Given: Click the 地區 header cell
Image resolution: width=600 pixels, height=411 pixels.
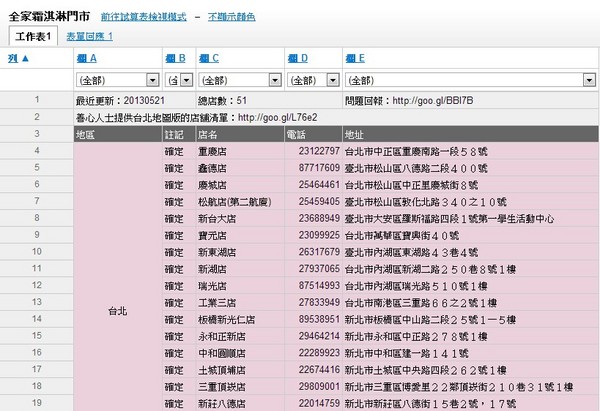Looking at the screenshot, I should point(118,134).
